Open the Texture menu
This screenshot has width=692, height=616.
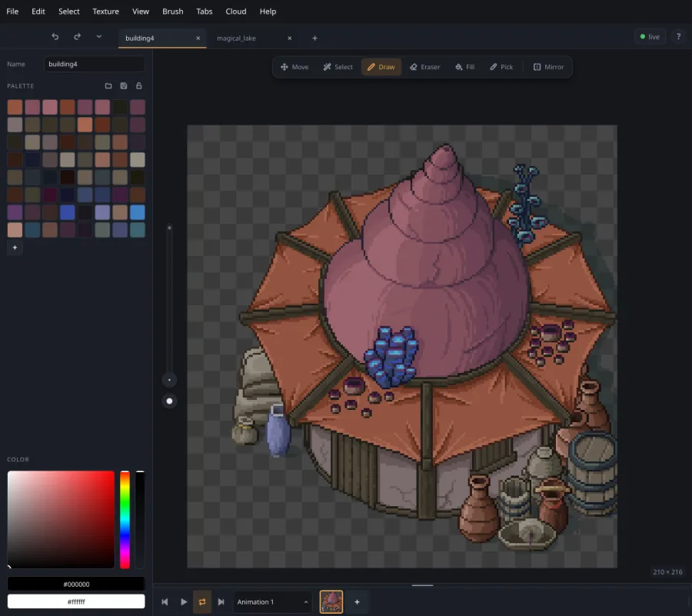click(105, 12)
